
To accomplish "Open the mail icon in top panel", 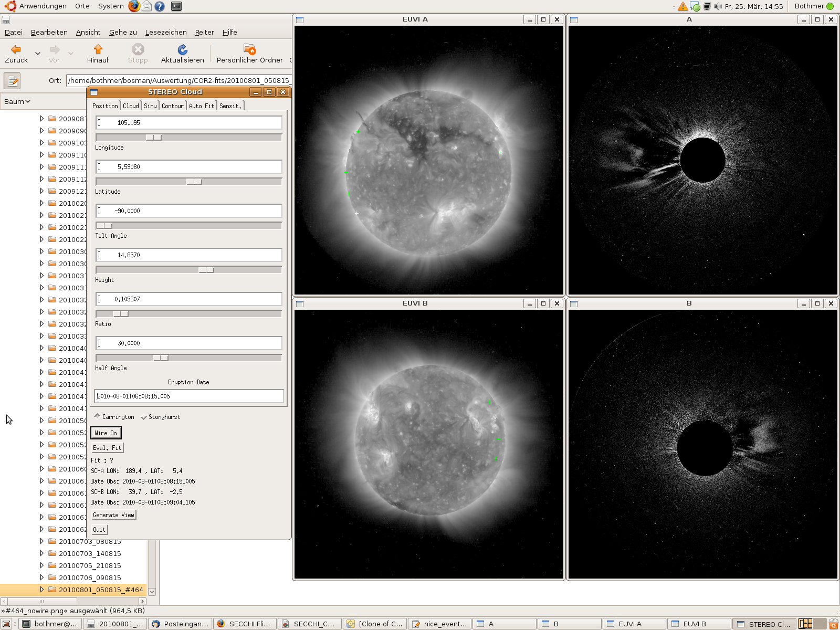I will pos(147,6).
